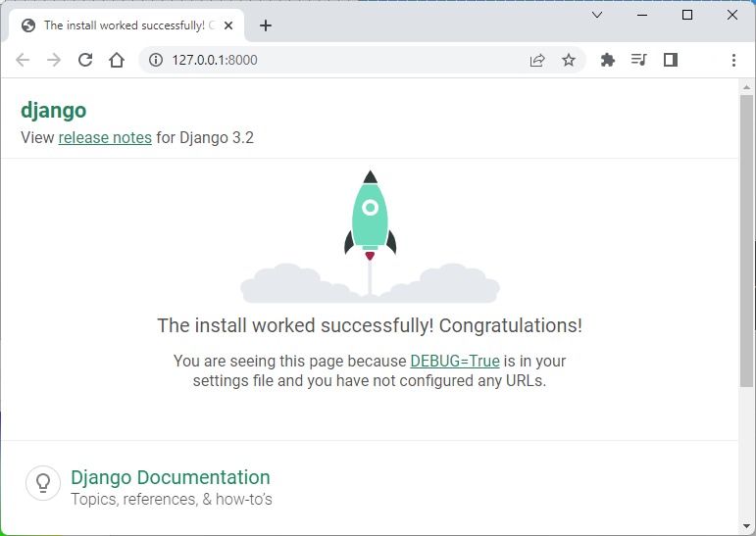756x536 pixels.
Task: Click the scroll down arrow on scrollbar
Action: coord(746,526)
